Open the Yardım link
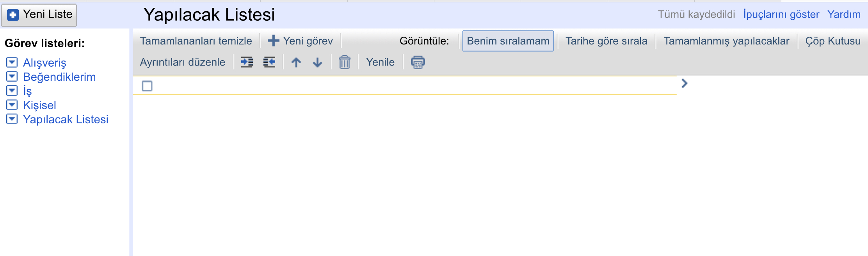Viewport: 868px width, 256px height. coord(844,14)
